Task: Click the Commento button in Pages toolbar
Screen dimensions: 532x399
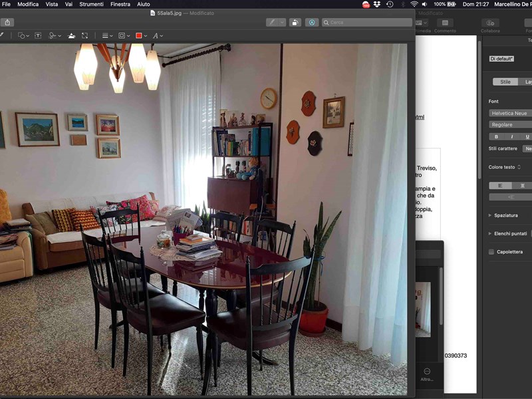Action: click(x=445, y=25)
